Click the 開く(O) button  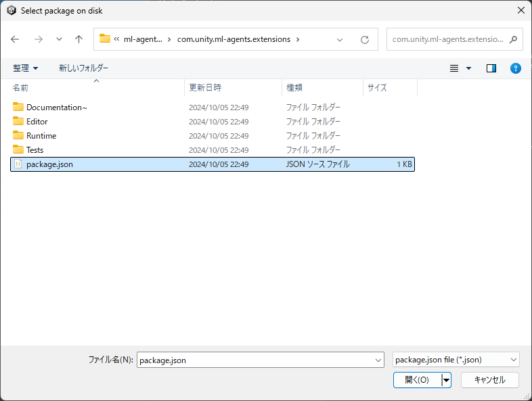(418, 380)
